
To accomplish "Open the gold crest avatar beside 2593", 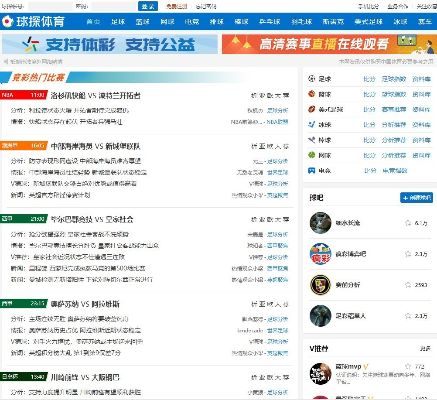I will (320, 285).
